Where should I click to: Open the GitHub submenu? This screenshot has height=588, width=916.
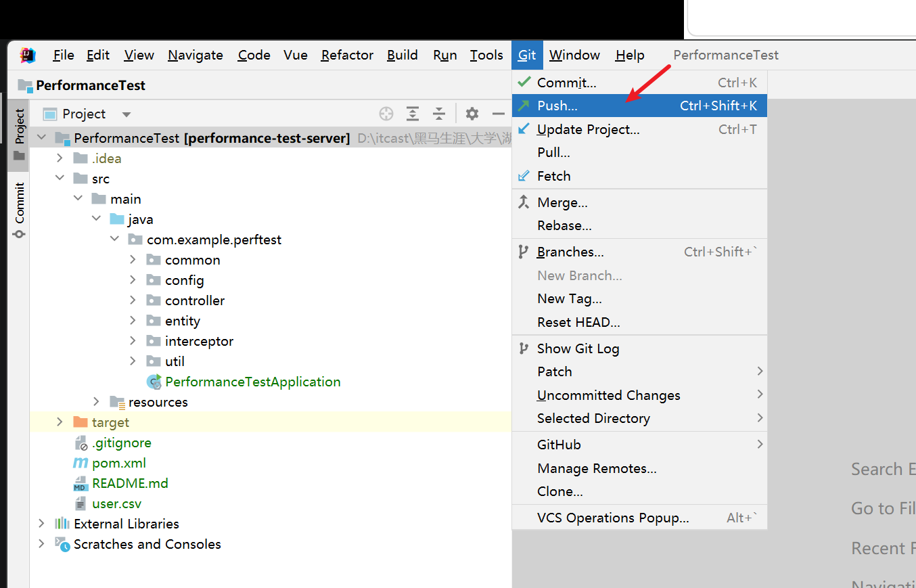pyautogui.click(x=639, y=445)
